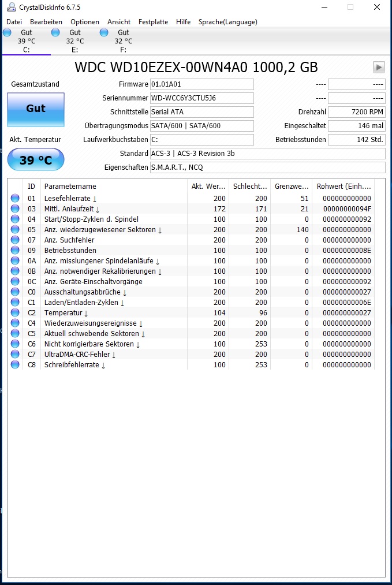This screenshot has height=585, width=392.
Task: Click the Rohwert column header
Action: pyautogui.click(x=344, y=186)
